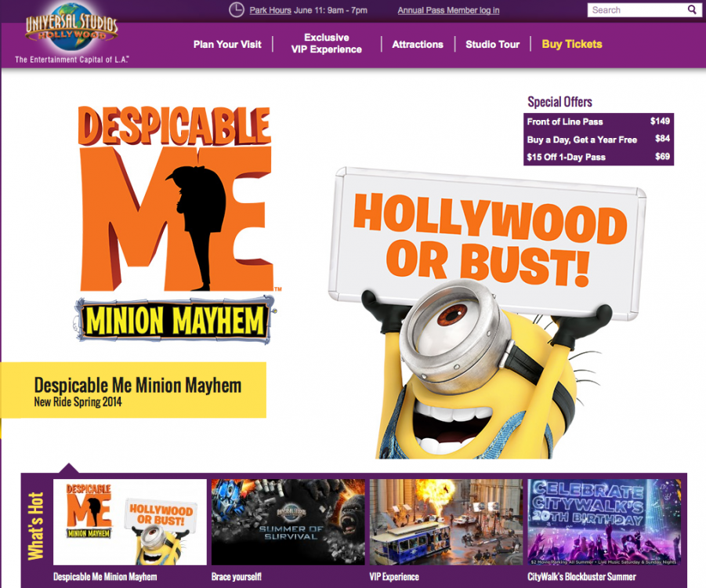Image resolution: width=706 pixels, height=588 pixels.
Task: Select Buy Tickets in the navigation
Action: pyautogui.click(x=571, y=45)
